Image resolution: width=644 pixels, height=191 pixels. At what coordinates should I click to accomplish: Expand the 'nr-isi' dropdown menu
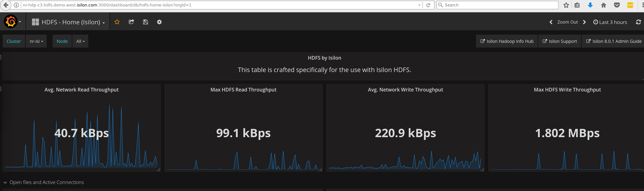[37, 41]
